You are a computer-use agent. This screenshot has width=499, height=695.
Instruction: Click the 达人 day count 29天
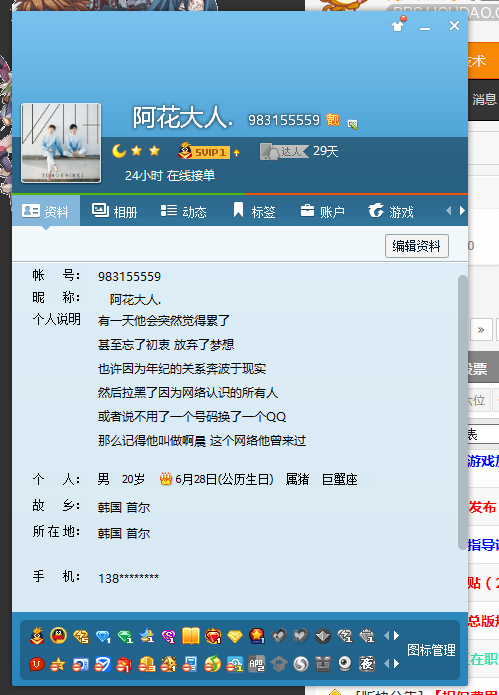tap(326, 151)
